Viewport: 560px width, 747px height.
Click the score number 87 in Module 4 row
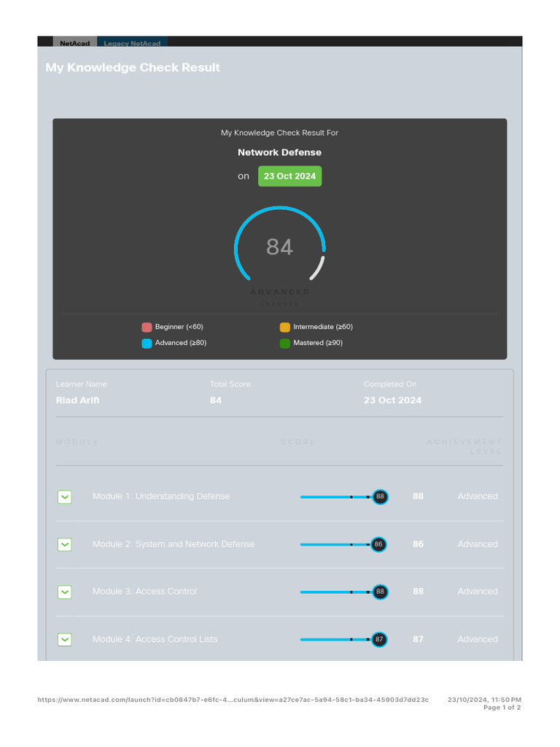(418, 639)
